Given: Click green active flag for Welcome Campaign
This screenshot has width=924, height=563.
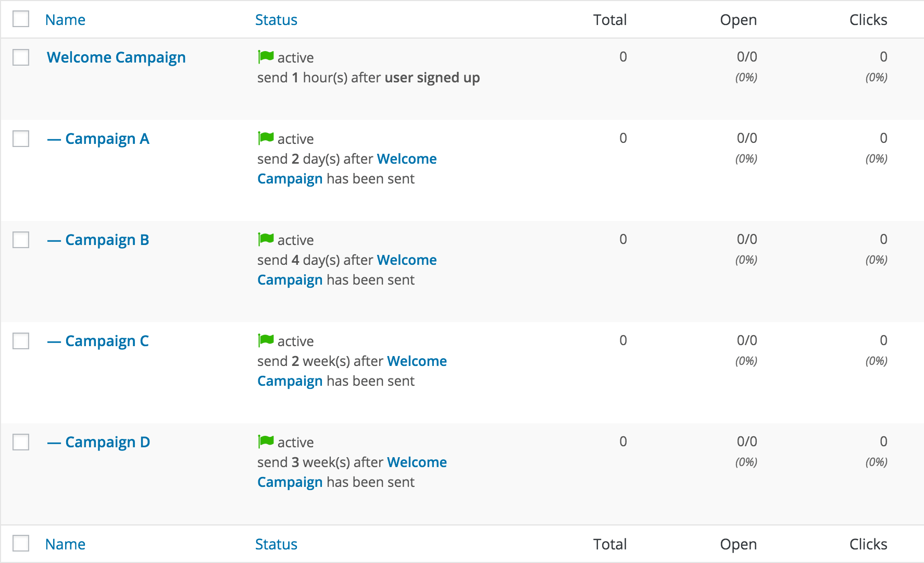Looking at the screenshot, I should click(x=266, y=57).
